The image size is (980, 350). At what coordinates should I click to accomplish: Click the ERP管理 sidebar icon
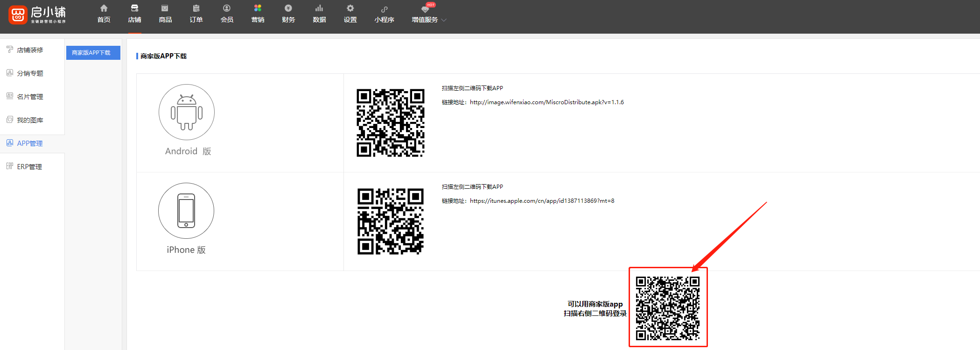10,166
